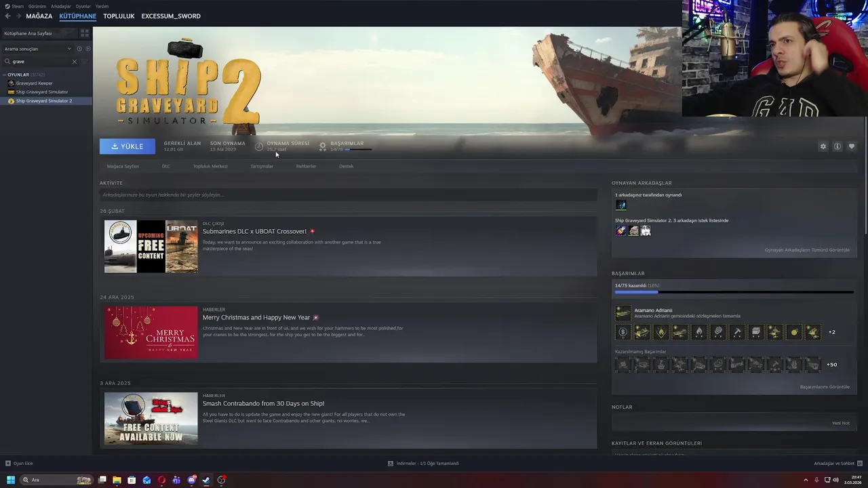Open the Rehberler link
Image resolution: width=868 pixels, height=488 pixels.
tap(306, 166)
